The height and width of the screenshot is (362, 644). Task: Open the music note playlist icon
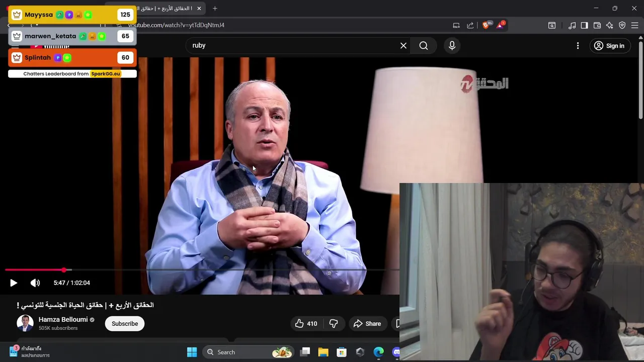click(x=572, y=25)
